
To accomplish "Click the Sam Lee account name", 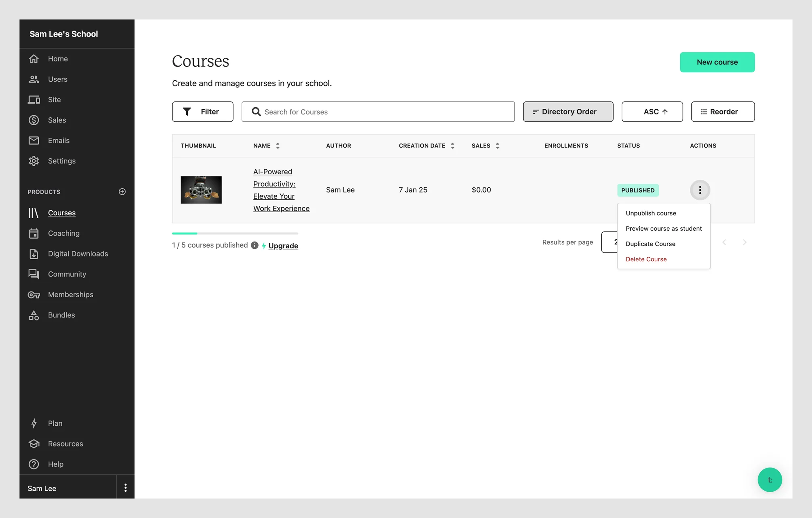I will pyautogui.click(x=42, y=488).
